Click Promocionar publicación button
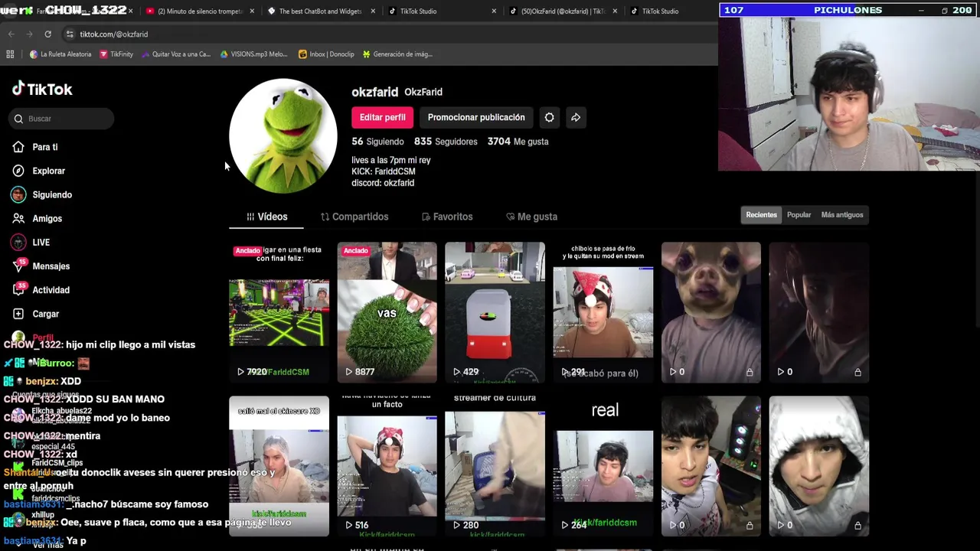 click(476, 117)
